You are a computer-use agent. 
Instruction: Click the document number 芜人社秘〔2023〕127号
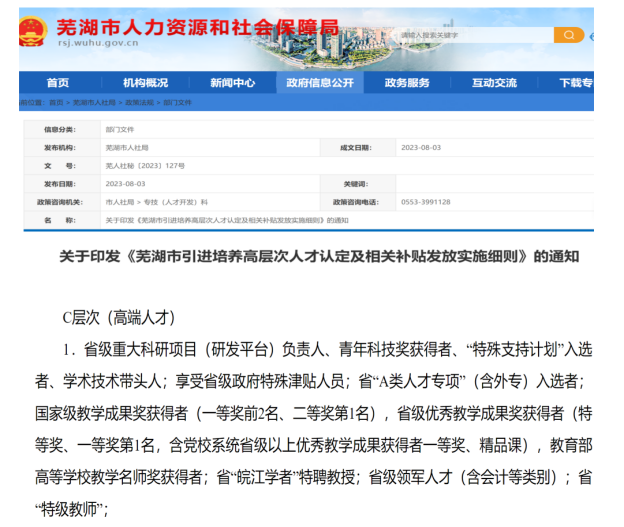click(x=145, y=165)
